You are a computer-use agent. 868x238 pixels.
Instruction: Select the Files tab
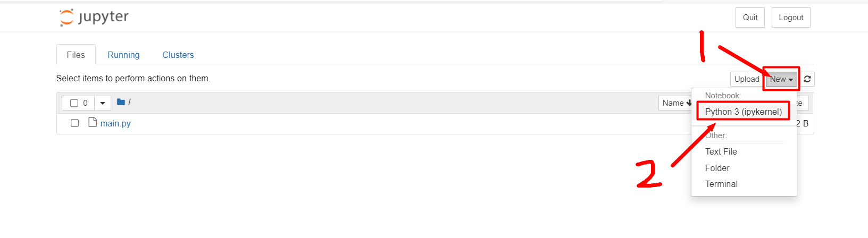pos(76,55)
